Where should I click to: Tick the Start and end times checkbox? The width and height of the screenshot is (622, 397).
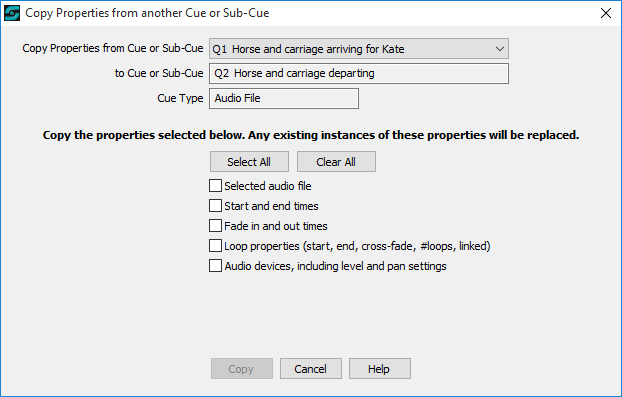coord(215,205)
